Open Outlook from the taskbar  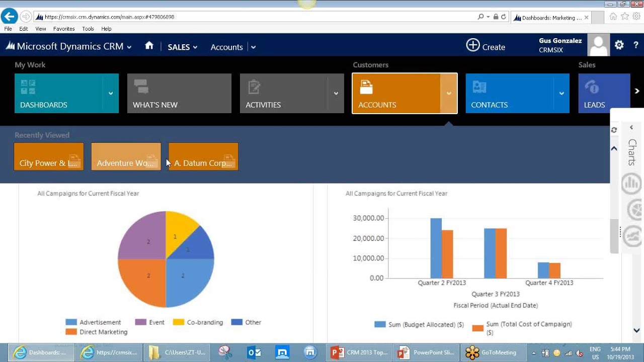(x=254, y=352)
